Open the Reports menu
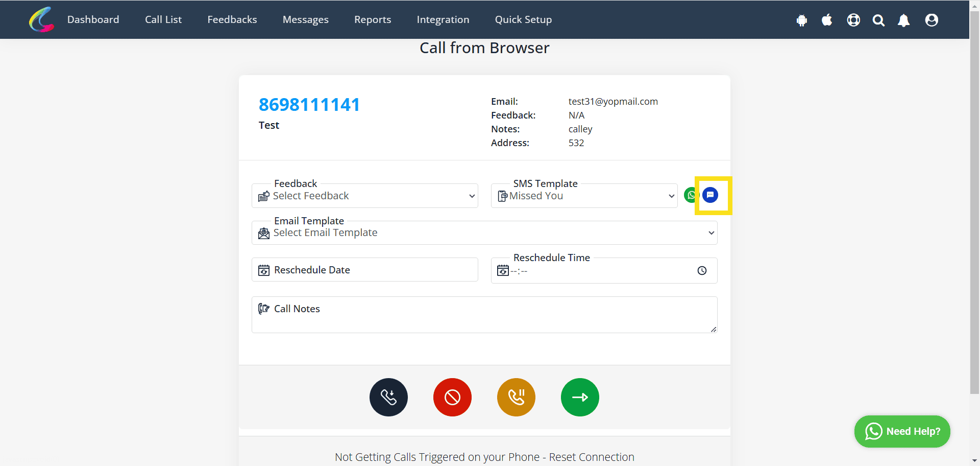980x466 pixels. 373,19
